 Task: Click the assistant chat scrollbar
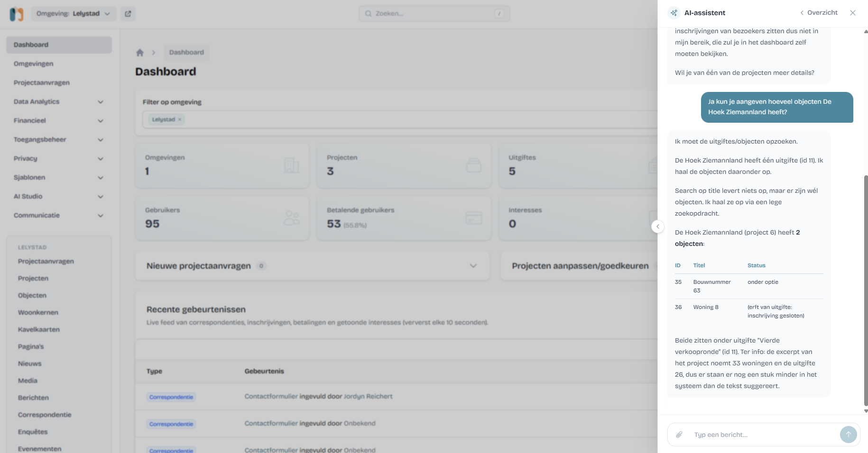click(x=866, y=290)
